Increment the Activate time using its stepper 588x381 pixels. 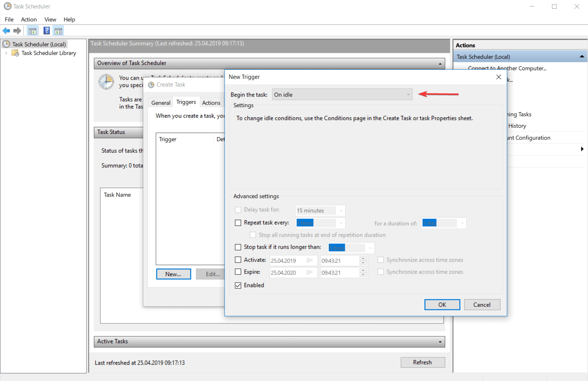point(363,258)
